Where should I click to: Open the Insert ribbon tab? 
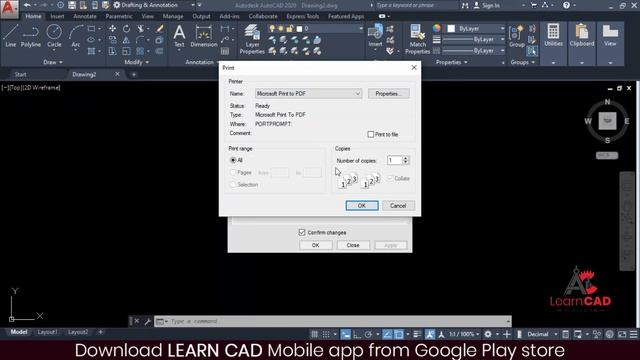tap(57, 16)
